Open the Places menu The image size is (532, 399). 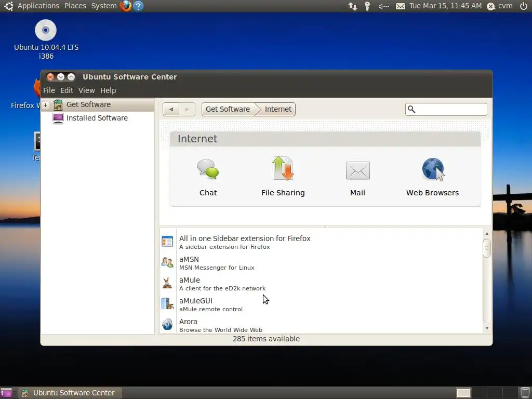click(75, 6)
